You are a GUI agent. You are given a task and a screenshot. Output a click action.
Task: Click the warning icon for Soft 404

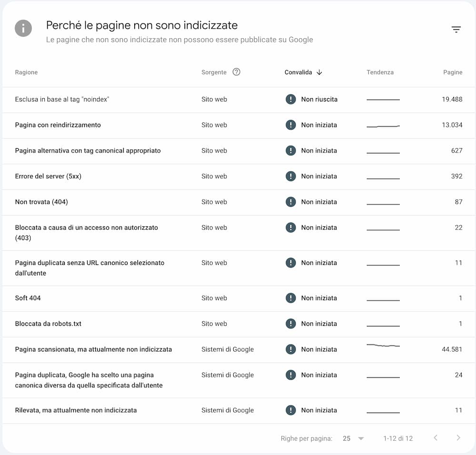[290, 298]
